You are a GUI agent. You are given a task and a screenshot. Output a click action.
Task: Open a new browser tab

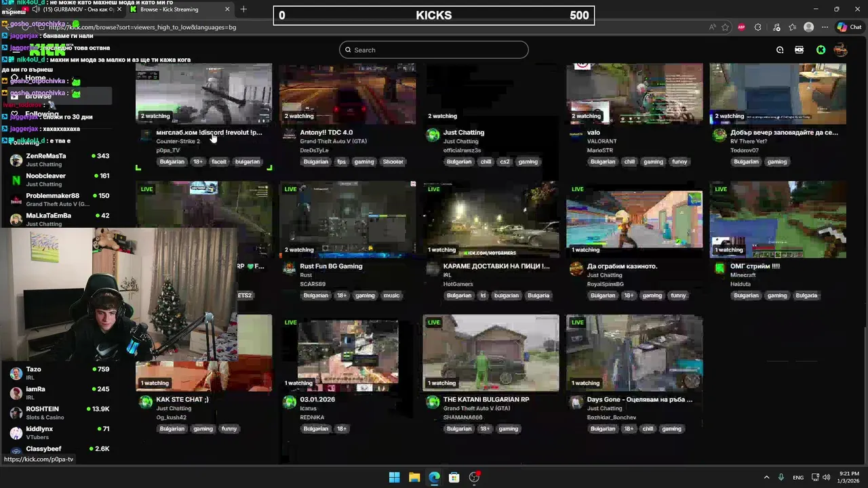click(243, 9)
